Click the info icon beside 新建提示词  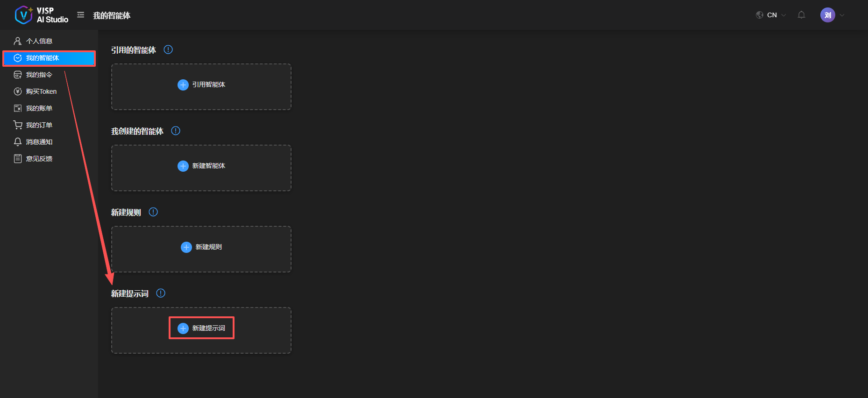[161, 293]
